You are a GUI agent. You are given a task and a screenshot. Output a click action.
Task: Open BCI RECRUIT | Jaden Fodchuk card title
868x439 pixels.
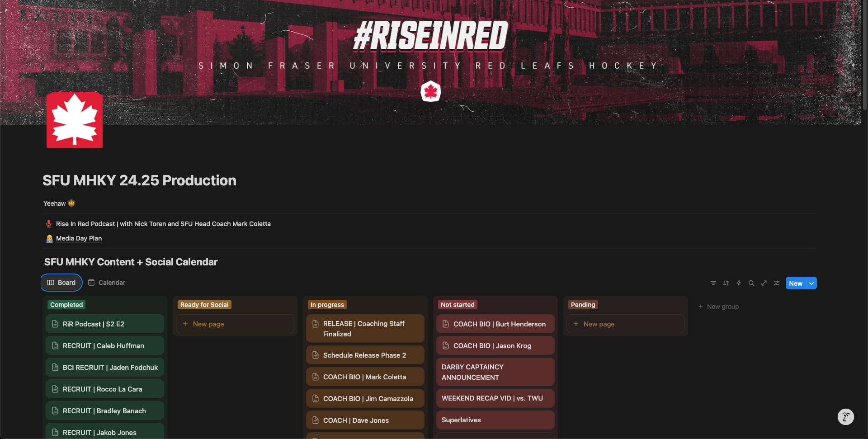(110, 368)
